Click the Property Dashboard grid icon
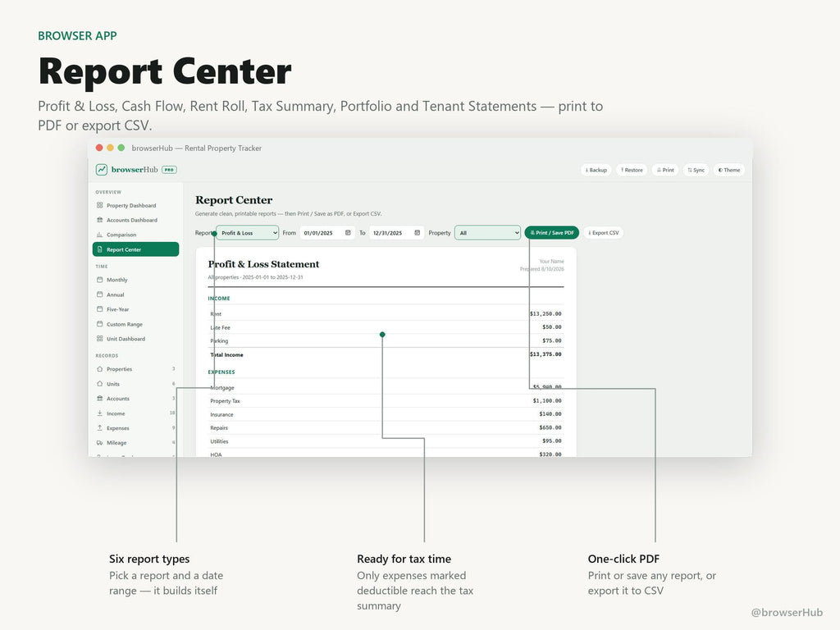Image resolution: width=840 pixels, height=630 pixels. pyautogui.click(x=99, y=205)
